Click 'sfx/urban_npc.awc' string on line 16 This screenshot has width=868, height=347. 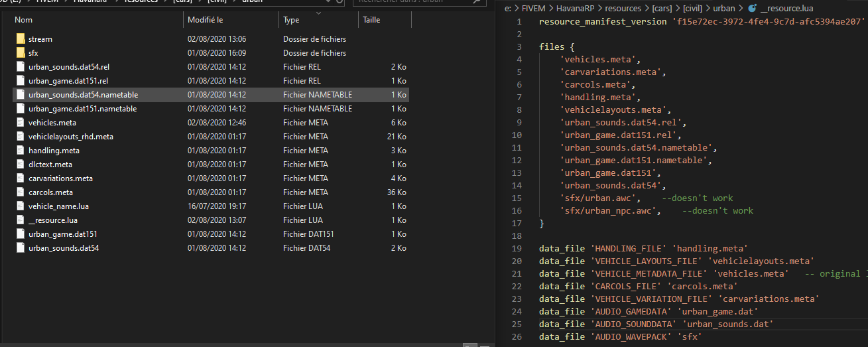pyautogui.click(x=608, y=210)
